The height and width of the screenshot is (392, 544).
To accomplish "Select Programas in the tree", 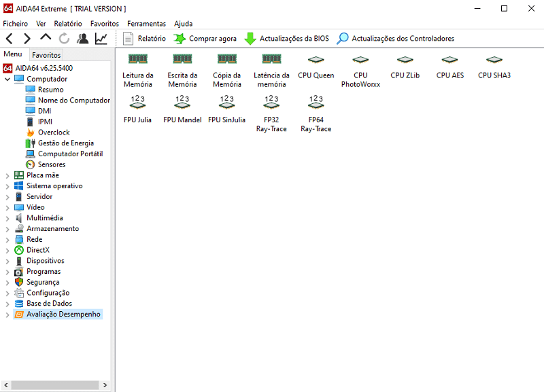I will pyautogui.click(x=44, y=271).
